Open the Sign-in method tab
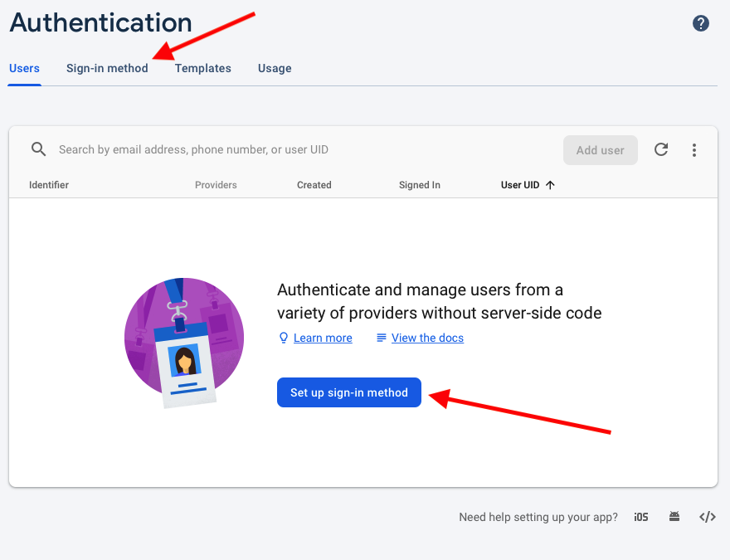The height and width of the screenshot is (560, 730). click(x=107, y=68)
